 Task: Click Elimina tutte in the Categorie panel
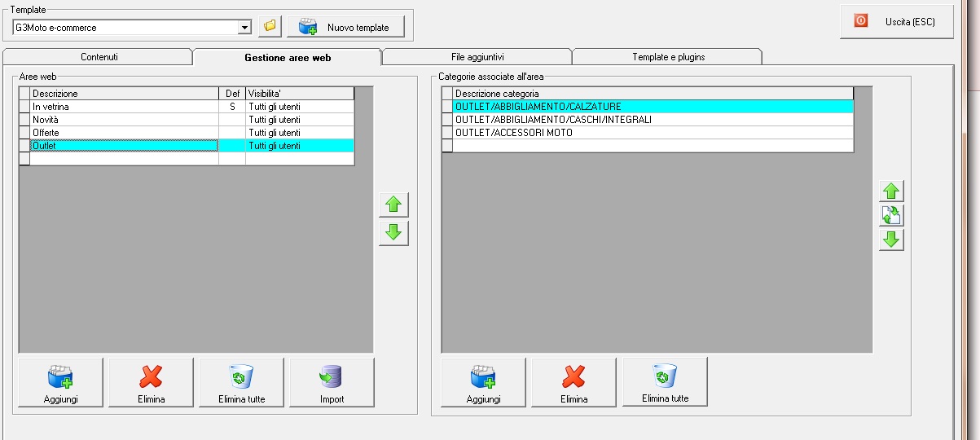click(665, 381)
